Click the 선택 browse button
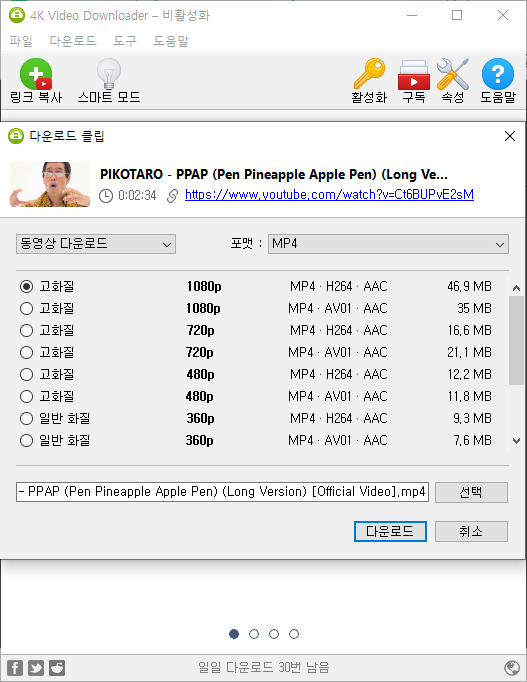This screenshot has width=527, height=682. pyautogui.click(x=471, y=492)
